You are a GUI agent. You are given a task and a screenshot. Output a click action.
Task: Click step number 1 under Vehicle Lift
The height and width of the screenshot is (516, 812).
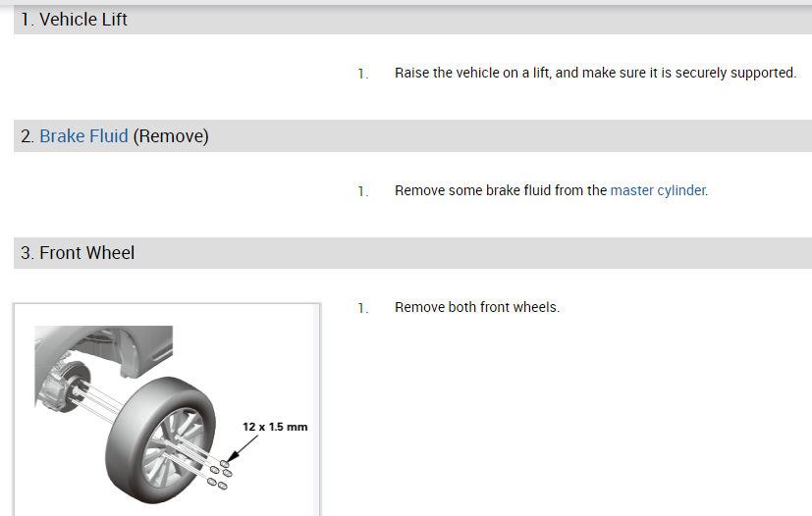(x=362, y=74)
